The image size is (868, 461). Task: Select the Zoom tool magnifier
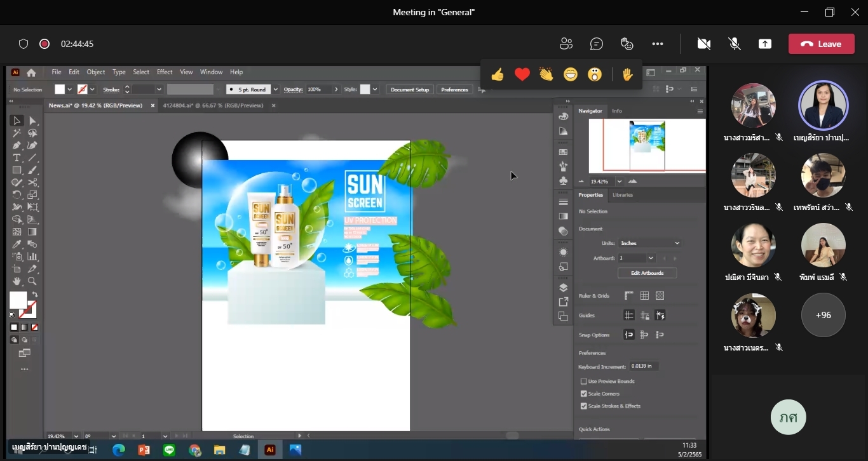32,281
